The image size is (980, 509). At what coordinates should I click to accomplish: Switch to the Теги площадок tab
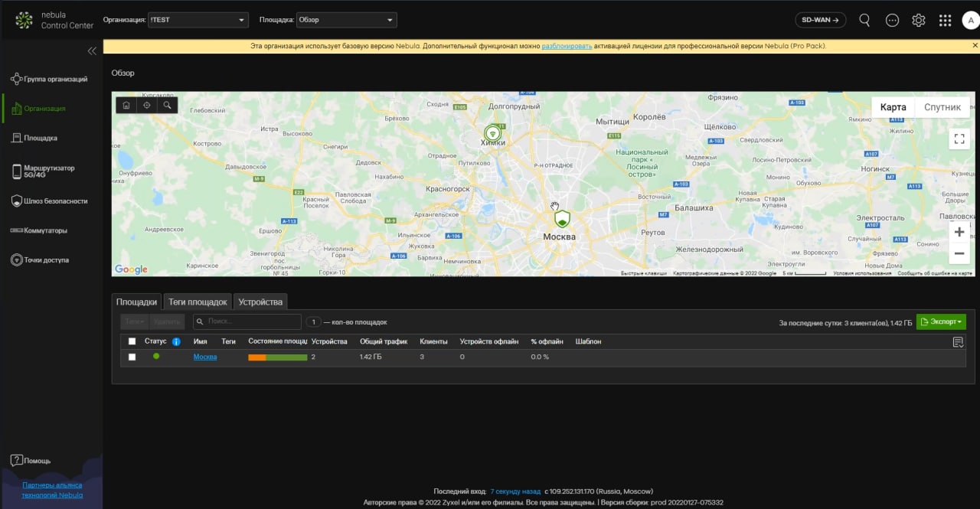(x=198, y=302)
